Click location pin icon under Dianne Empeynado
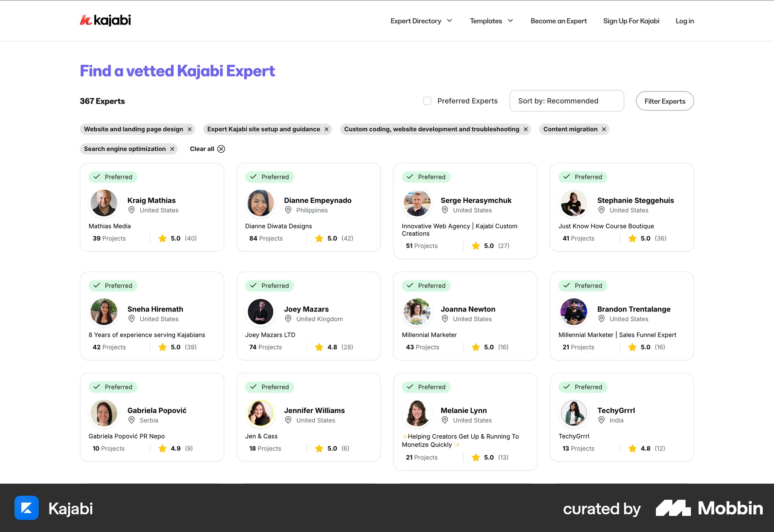The width and height of the screenshot is (774, 532). 288,210
